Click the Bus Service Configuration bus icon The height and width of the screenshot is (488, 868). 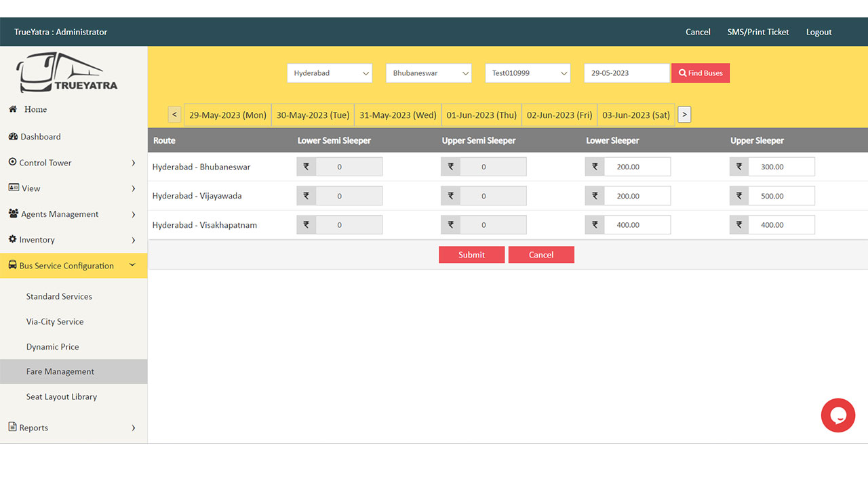[13, 266]
